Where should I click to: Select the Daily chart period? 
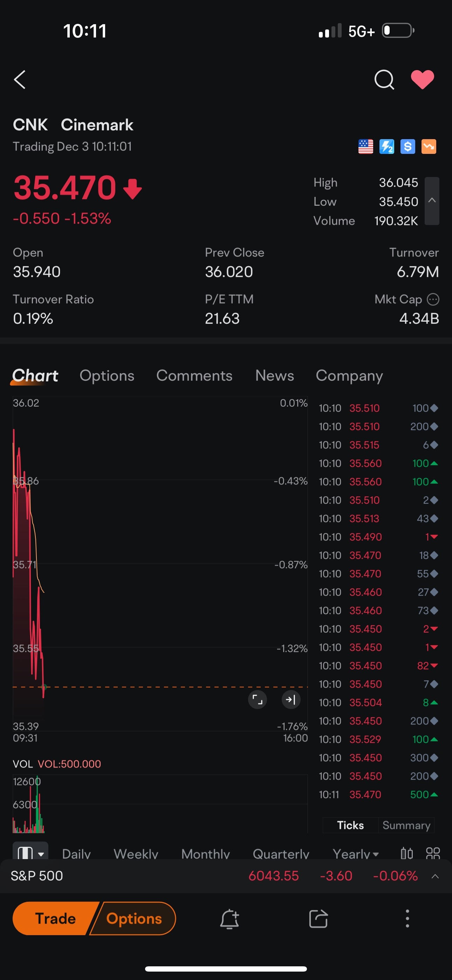(x=76, y=853)
